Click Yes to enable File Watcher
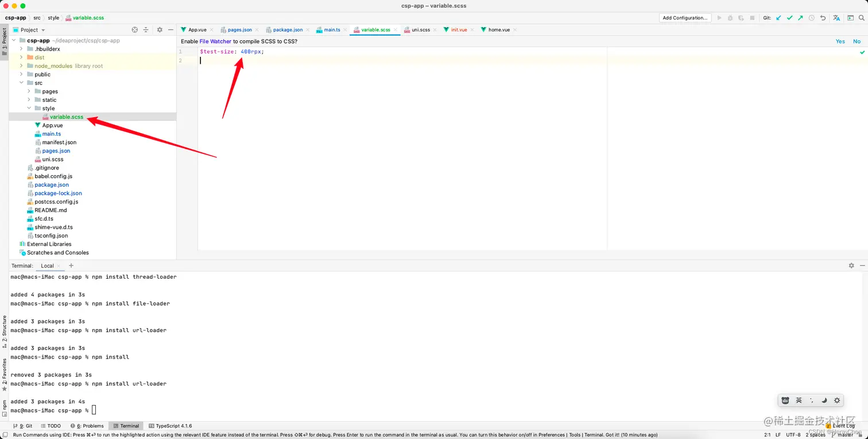 point(840,41)
